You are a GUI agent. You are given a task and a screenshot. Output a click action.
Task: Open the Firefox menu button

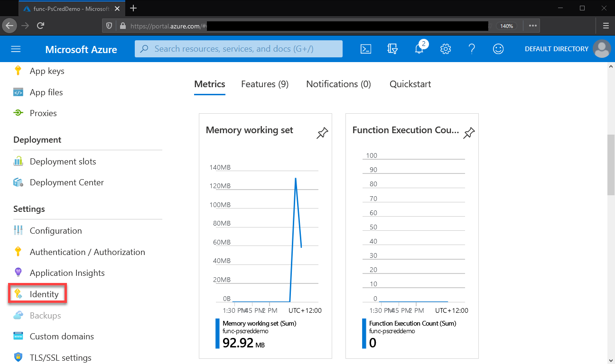pyautogui.click(x=606, y=26)
